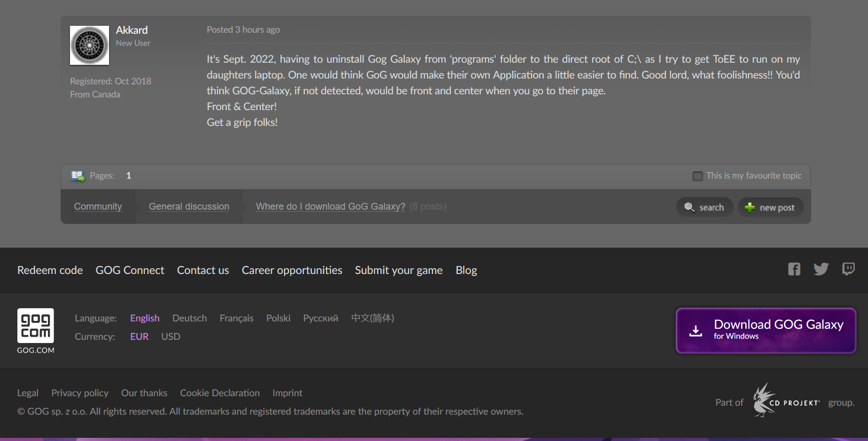The width and height of the screenshot is (868, 441).
Task: Select page 1 of the thread
Action: [129, 175]
